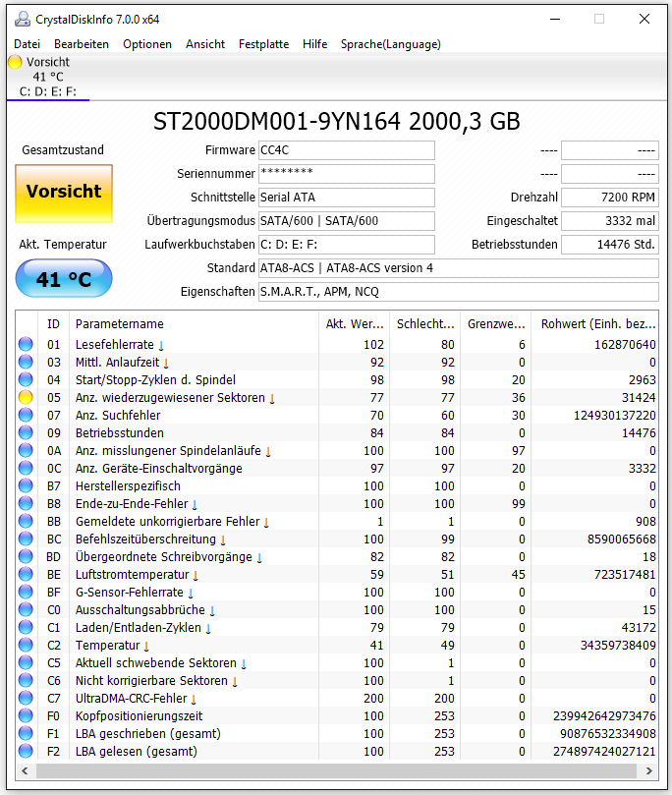Screen dimensions: 672x795
Task: Click the raw value 162870640
Action: [625, 344]
